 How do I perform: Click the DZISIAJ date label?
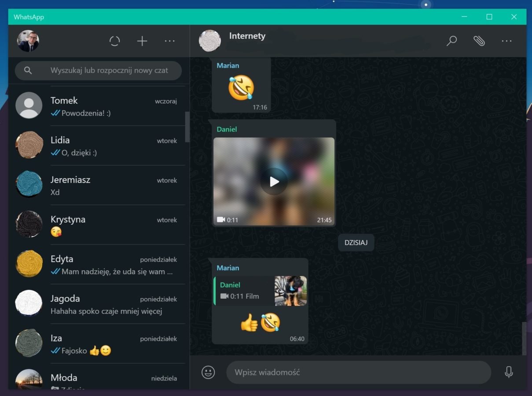click(x=356, y=243)
